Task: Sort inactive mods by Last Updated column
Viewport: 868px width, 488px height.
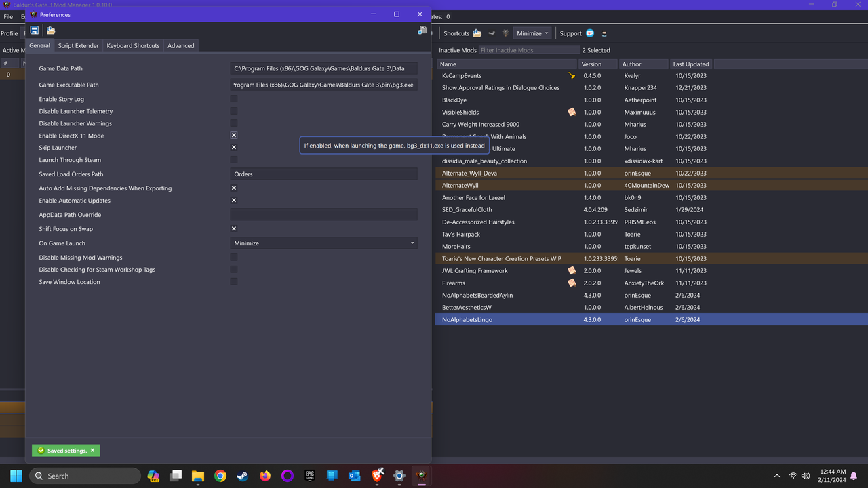Action: [x=690, y=63]
